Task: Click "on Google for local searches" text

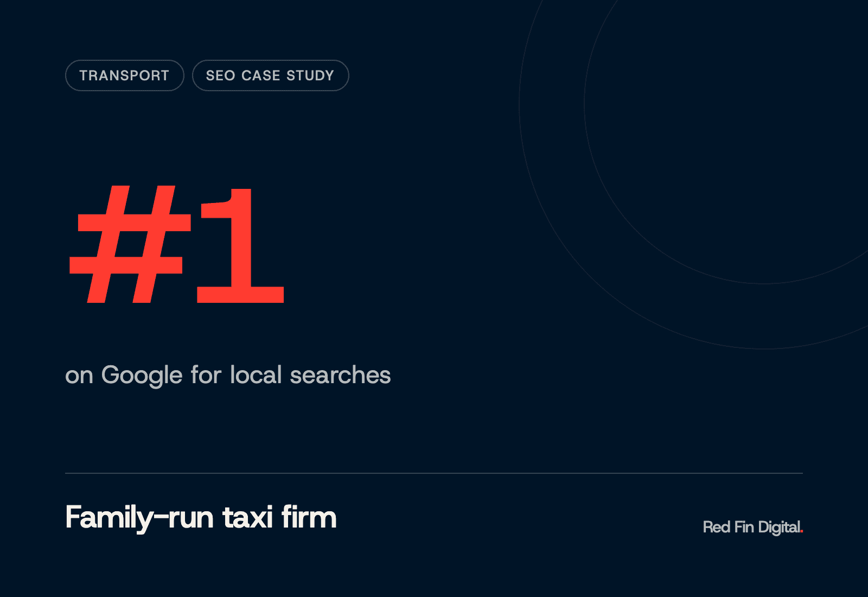Action: pyautogui.click(x=228, y=376)
